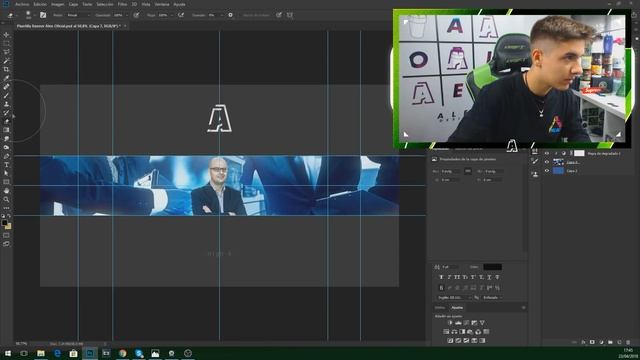Hide the middle image layer
640x360 pixels.
pos(547,162)
